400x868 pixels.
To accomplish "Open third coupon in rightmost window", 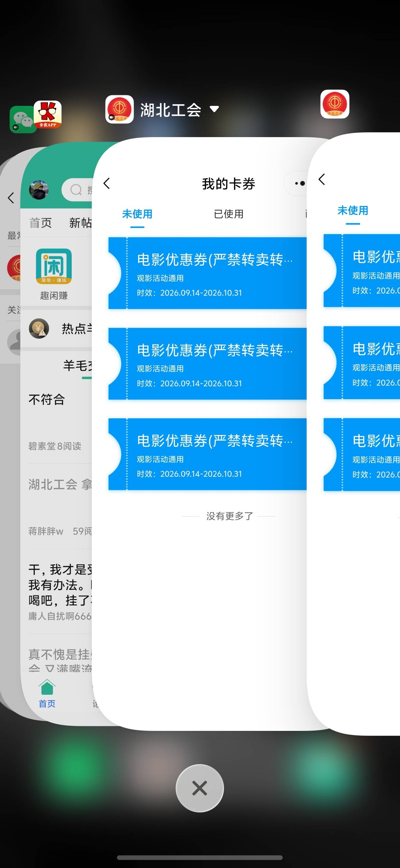I will pyautogui.click(x=362, y=455).
